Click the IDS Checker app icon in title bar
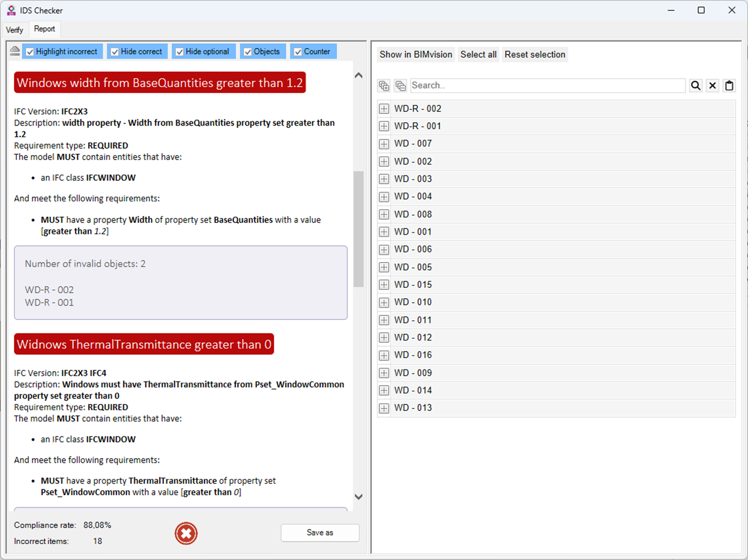 pos(11,10)
